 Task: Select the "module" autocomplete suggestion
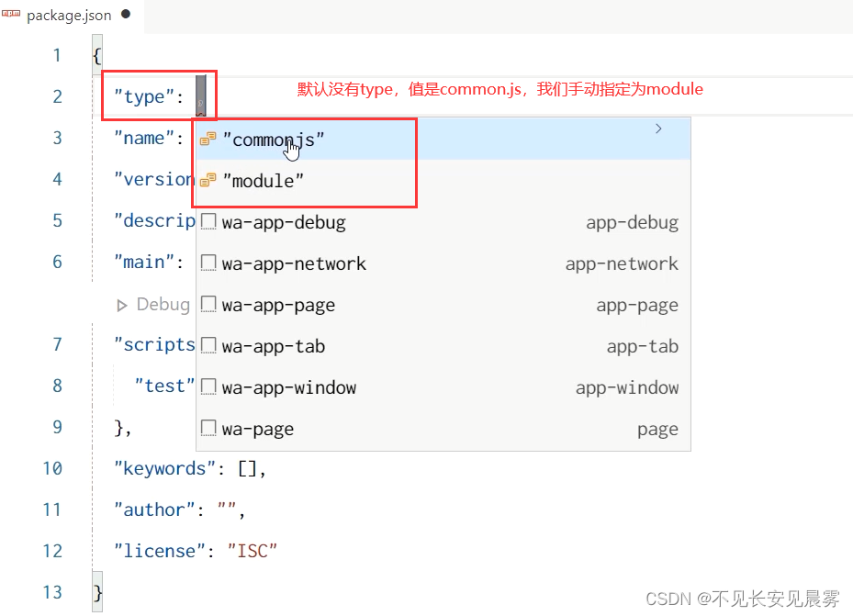point(266,181)
